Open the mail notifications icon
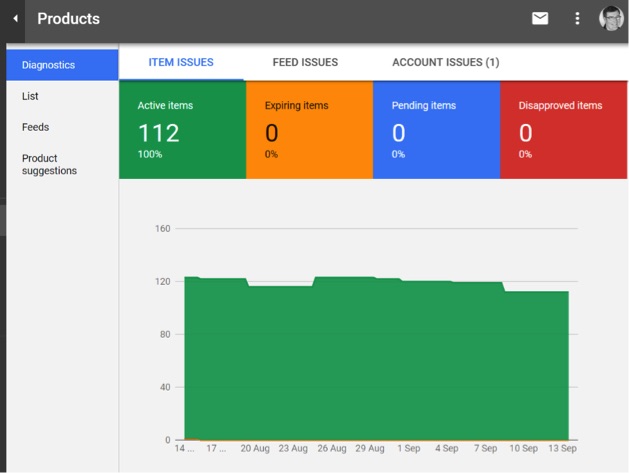 click(540, 18)
